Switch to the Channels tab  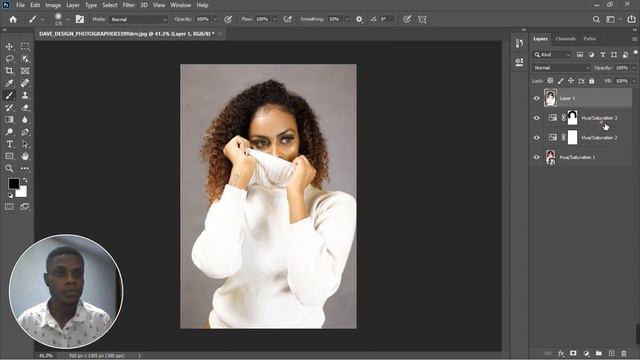tap(565, 39)
